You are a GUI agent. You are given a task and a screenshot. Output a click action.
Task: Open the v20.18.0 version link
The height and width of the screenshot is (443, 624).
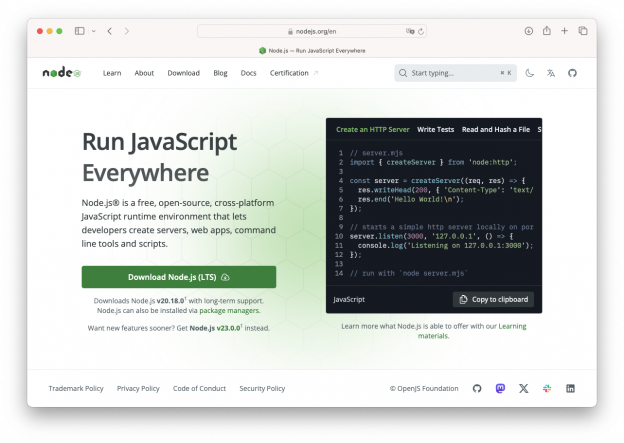pyautogui.click(x=170, y=301)
